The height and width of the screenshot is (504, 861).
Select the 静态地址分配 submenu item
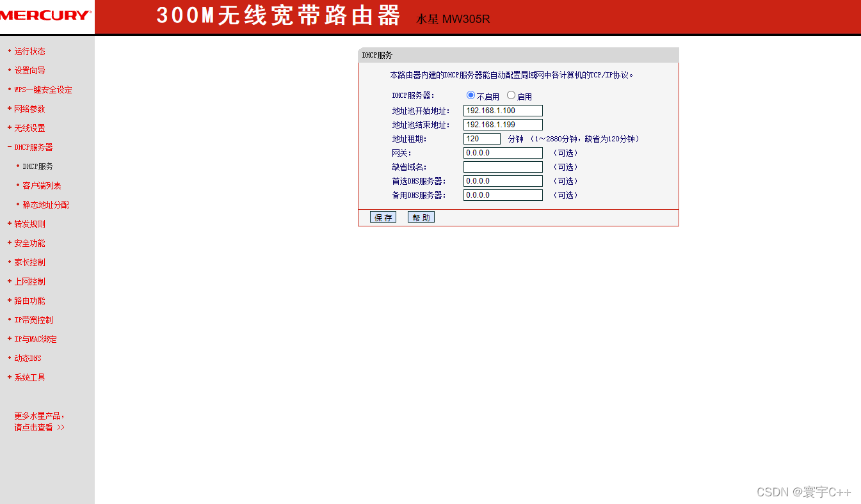[x=45, y=205]
